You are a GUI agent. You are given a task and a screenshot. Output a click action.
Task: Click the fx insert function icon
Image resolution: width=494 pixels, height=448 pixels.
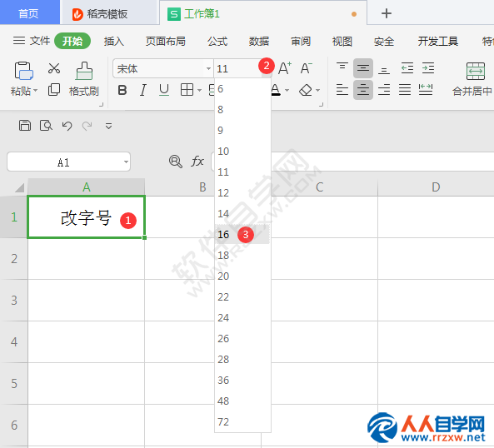pos(197,162)
